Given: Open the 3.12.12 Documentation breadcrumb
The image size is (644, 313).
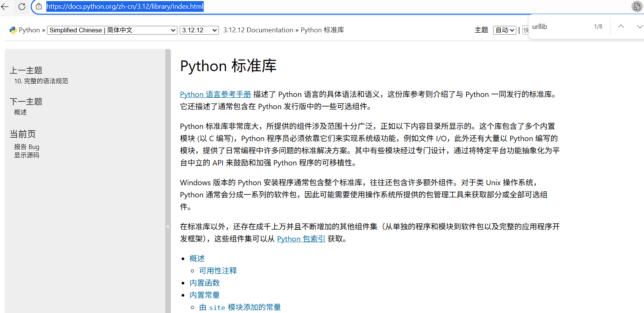Looking at the screenshot, I should pyautogui.click(x=258, y=30).
